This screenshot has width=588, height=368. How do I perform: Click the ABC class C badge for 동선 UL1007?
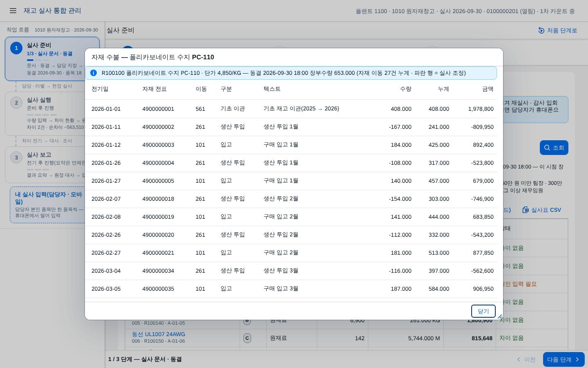[247, 338]
